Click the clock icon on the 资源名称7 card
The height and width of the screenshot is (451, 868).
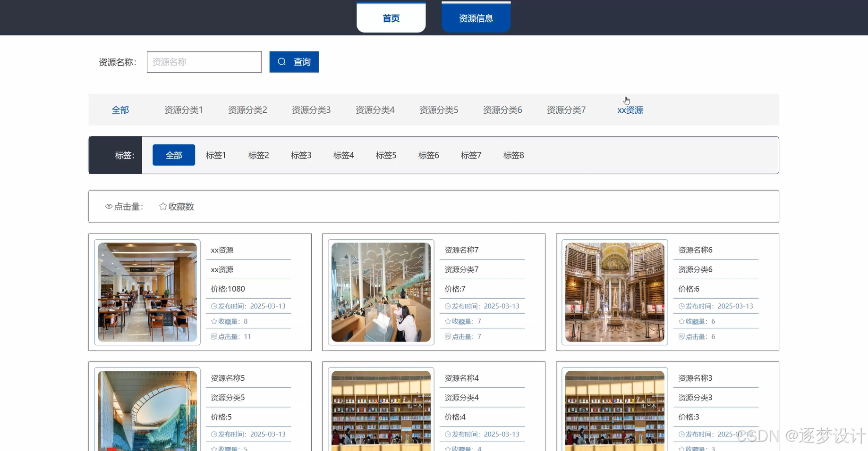click(x=448, y=306)
